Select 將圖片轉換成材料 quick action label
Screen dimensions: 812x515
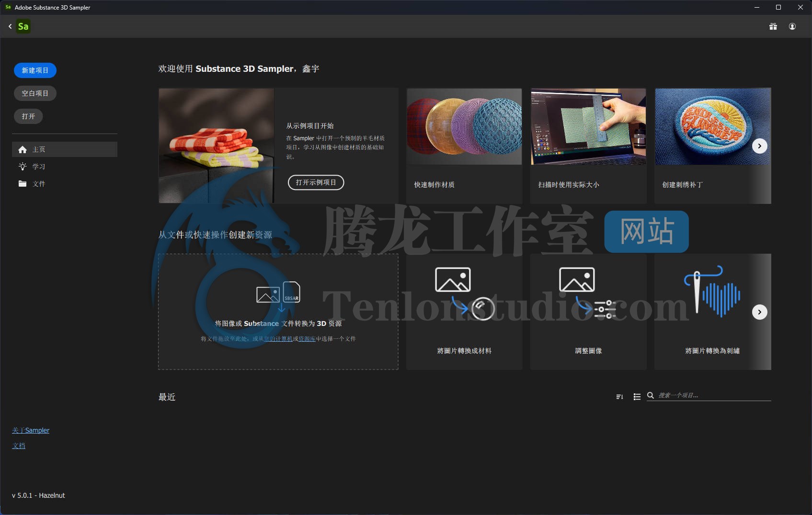click(464, 351)
